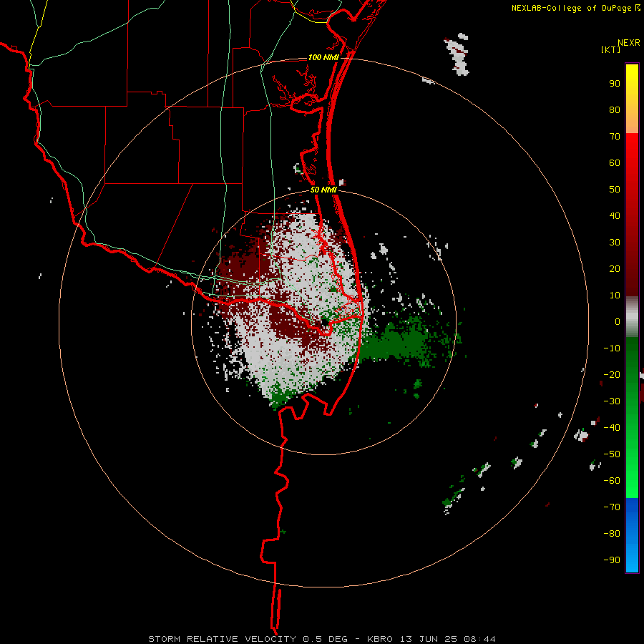Image resolution: width=644 pixels, height=644 pixels.
Task: Click the gray zero-velocity band on color bar
Action: click(632, 317)
